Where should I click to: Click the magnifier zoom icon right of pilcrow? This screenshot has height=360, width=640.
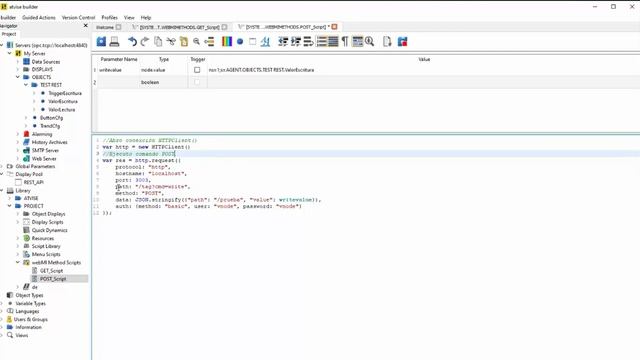[x=370, y=41]
